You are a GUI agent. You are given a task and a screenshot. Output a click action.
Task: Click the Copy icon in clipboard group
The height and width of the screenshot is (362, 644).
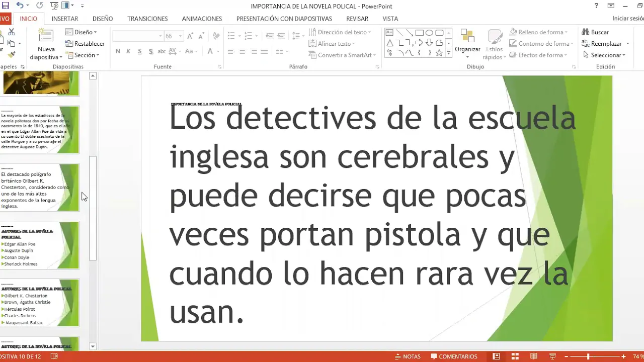click(11, 44)
